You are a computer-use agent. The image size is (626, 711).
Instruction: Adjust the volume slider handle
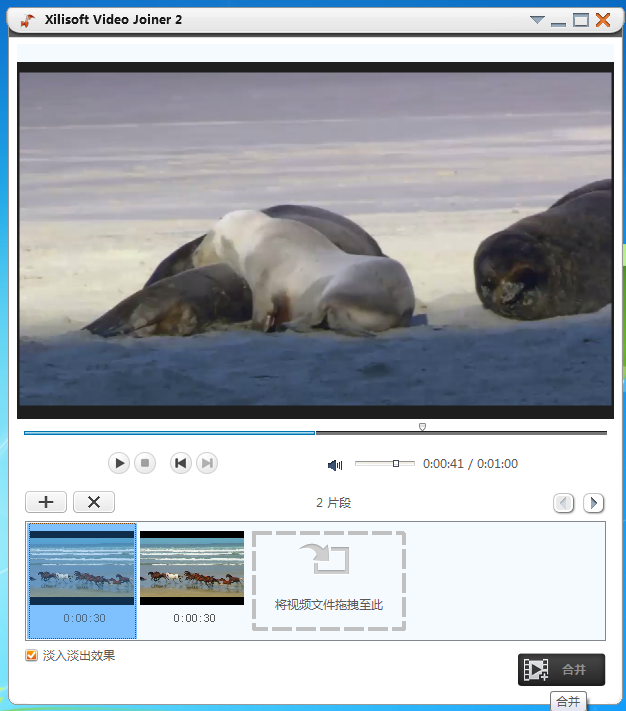[x=396, y=463]
